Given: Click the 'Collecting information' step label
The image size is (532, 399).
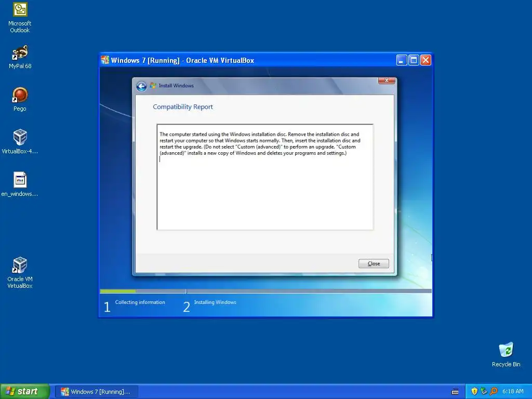Looking at the screenshot, I should point(140,302).
